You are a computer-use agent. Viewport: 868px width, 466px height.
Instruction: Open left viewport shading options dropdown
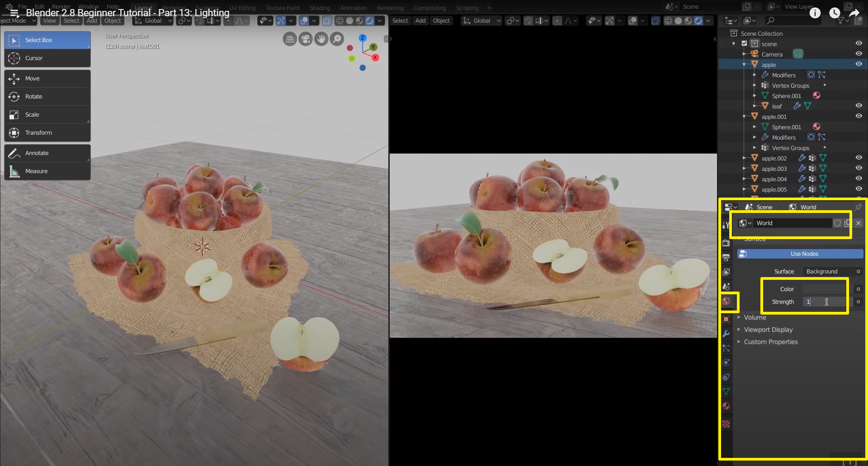(x=380, y=21)
